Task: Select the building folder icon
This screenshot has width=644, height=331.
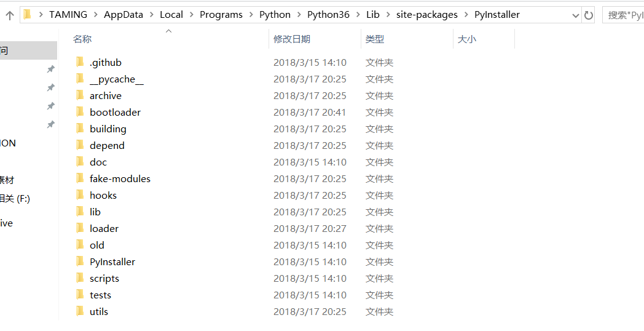Action: point(80,129)
